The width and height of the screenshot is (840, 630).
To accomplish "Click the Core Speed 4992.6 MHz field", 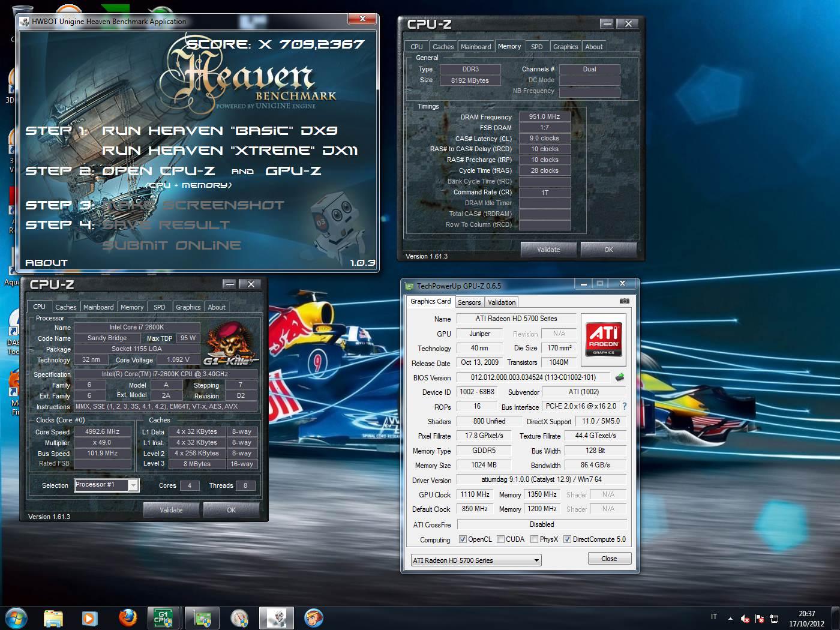I will (x=102, y=432).
